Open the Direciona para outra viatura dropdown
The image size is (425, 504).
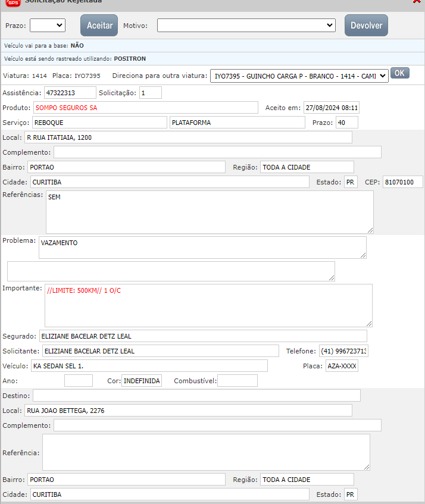(299, 76)
